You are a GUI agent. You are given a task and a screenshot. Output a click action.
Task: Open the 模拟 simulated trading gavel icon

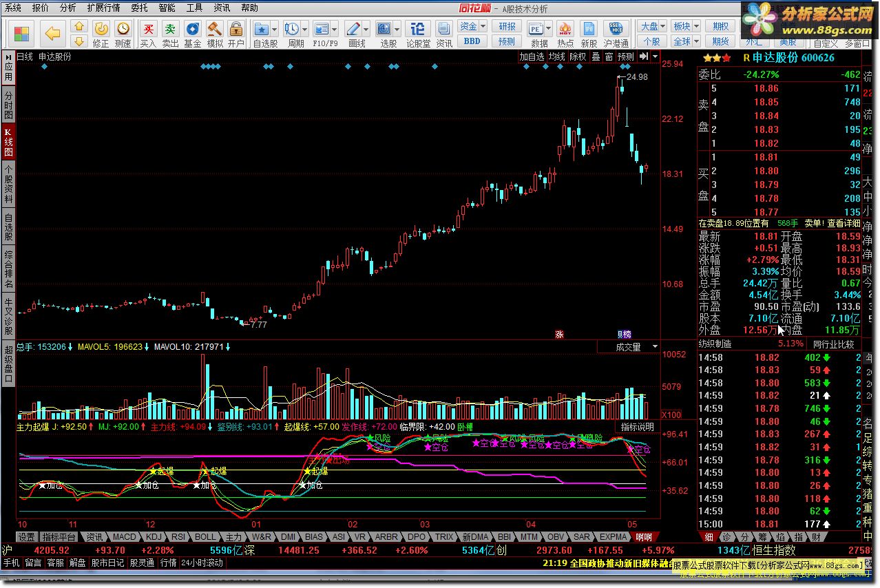point(215,34)
